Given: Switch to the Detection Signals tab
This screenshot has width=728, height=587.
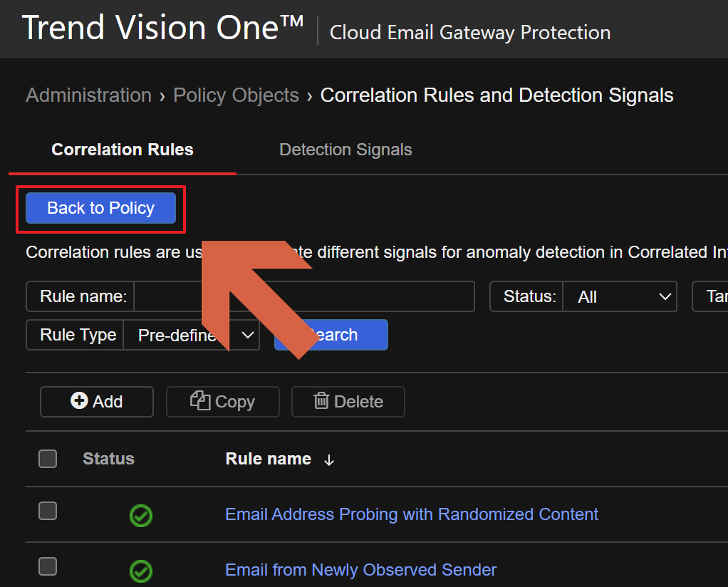Looking at the screenshot, I should tap(345, 150).
